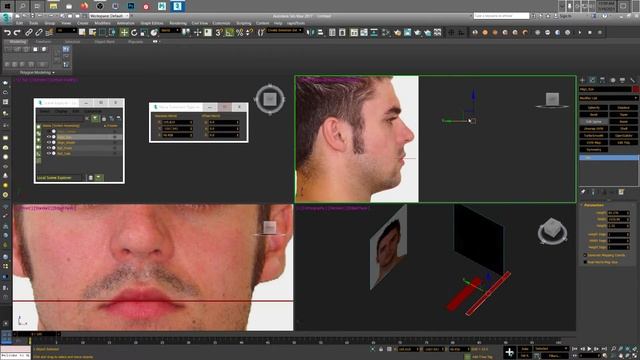Open the Modifier List dropdown
The image size is (640, 360).
(608, 98)
